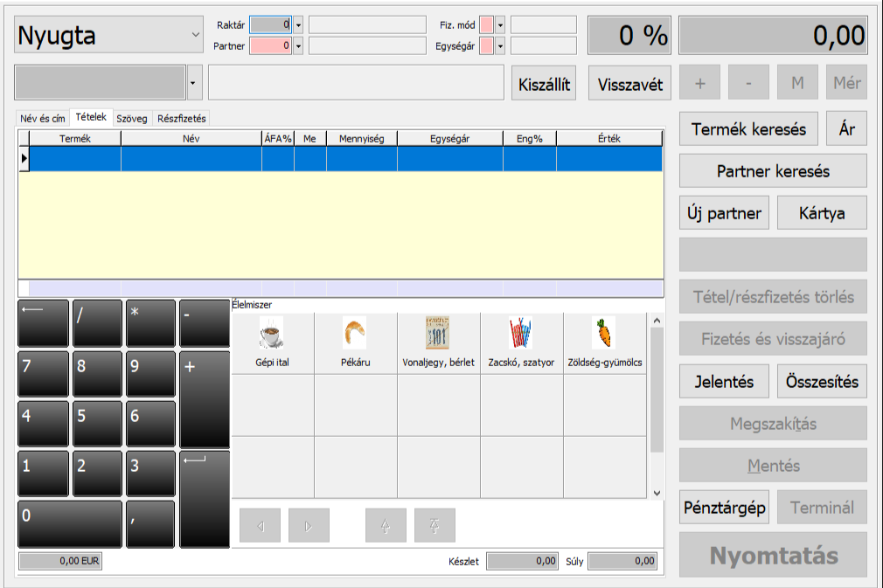Tap the slash key on the keypad
The height and width of the screenshot is (588, 883).
[x=97, y=323]
